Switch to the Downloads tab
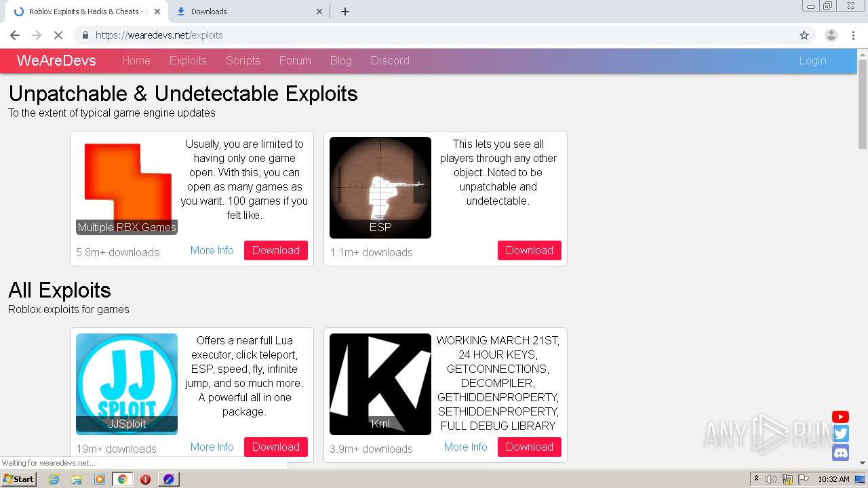The width and height of the screenshot is (868, 488). [x=248, y=12]
